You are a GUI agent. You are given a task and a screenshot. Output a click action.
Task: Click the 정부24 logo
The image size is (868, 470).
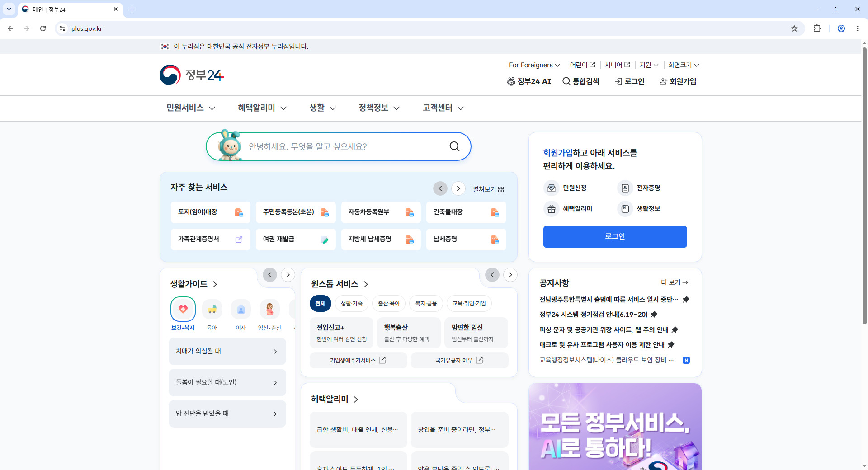click(192, 75)
